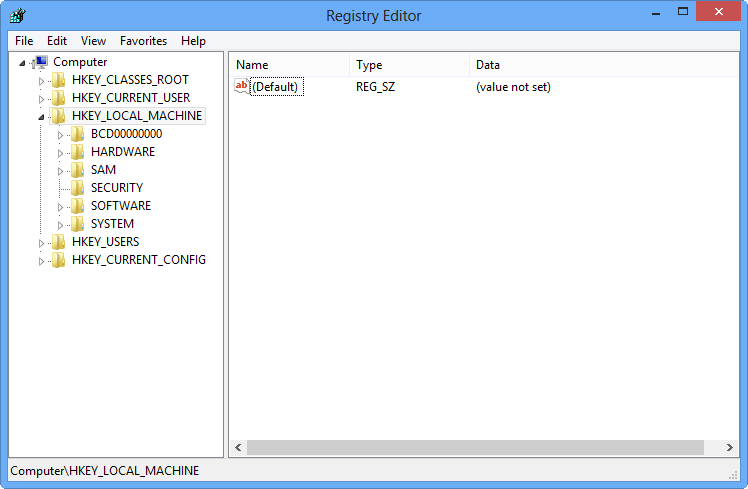The width and height of the screenshot is (748, 489).
Task: Select the Computer tree label
Action: coord(80,62)
